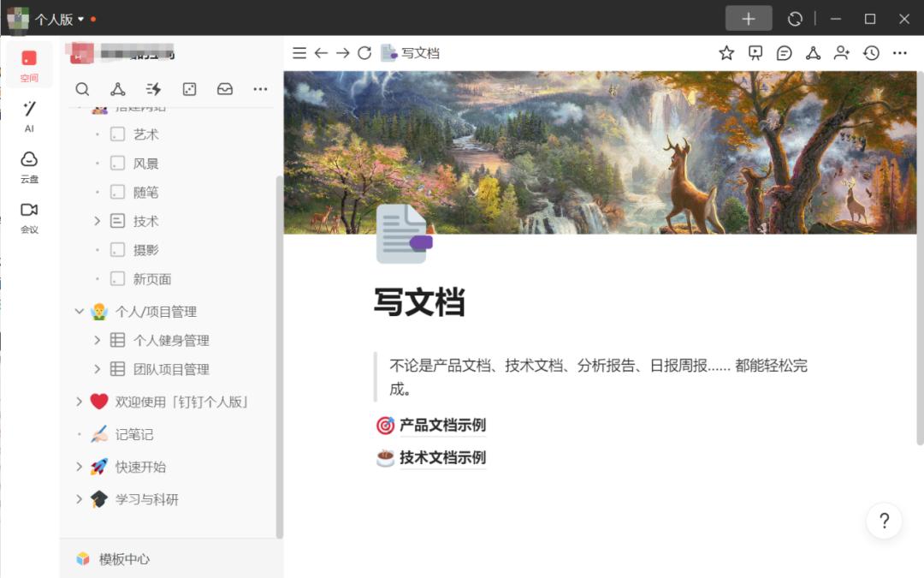Expand the 技术 tree node
This screenshot has width=924, height=578.
98,221
